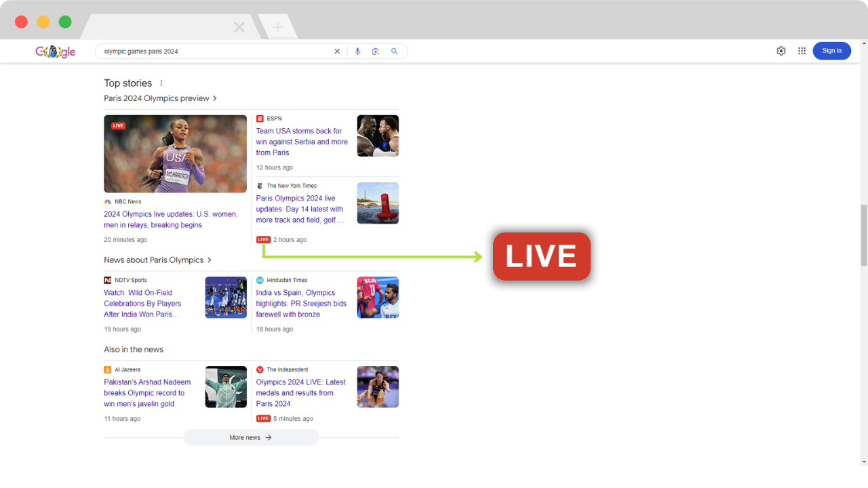Open Team USA storms back headline

(302, 142)
